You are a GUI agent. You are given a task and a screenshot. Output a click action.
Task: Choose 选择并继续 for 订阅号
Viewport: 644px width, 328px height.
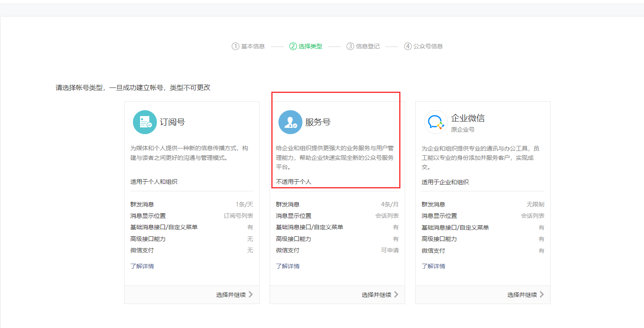click(231, 295)
